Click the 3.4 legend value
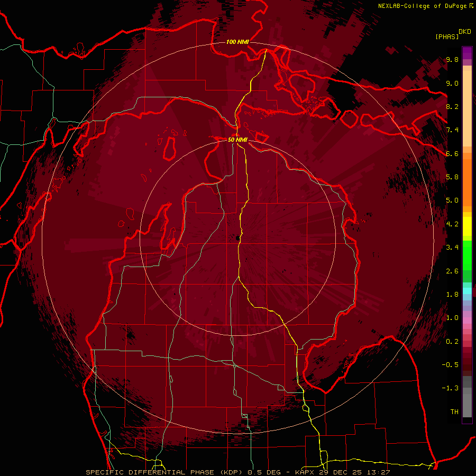This screenshot has height=476, width=476. pyautogui.click(x=452, y=248)
